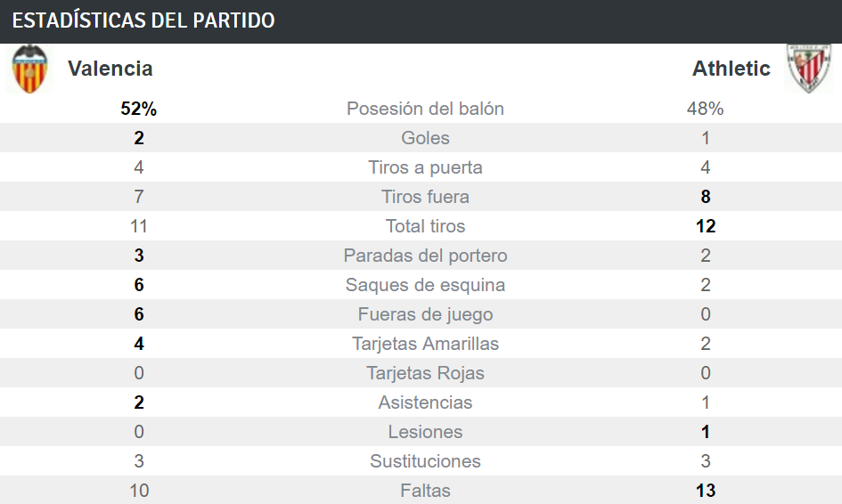Select the Posesión del balón row label
The height and width of the screenshot is (504, 842).
425,109
